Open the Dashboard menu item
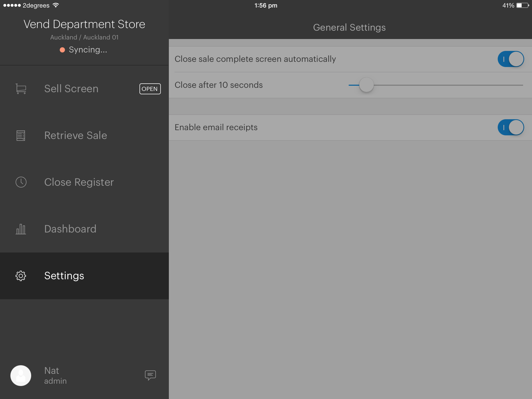The height and width of the screenshot is (399, 532). pyautogui.click(x=70, y=229)
